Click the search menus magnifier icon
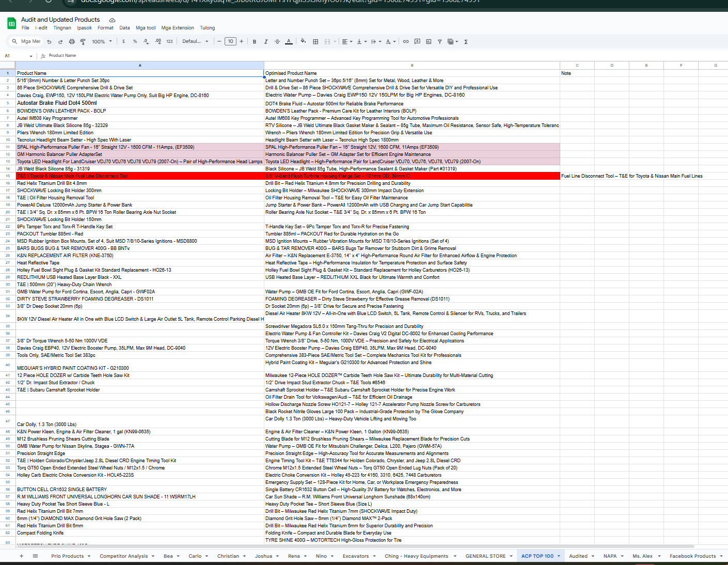 14,41
